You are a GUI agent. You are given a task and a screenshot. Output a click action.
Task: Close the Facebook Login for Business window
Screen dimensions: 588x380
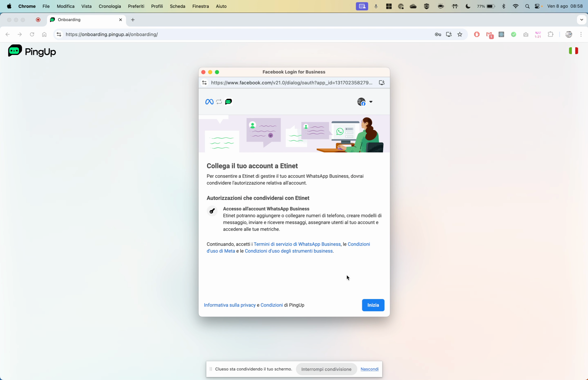203,72
